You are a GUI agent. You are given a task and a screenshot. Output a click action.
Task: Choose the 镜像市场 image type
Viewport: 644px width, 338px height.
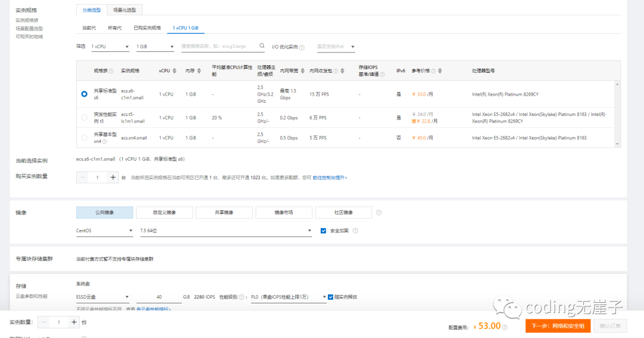click(284, 213)
